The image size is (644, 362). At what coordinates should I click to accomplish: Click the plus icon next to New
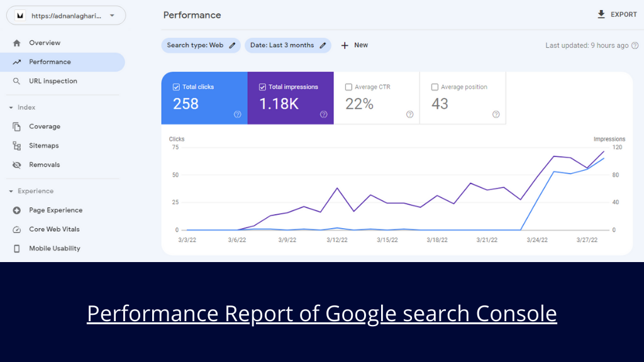345,45
